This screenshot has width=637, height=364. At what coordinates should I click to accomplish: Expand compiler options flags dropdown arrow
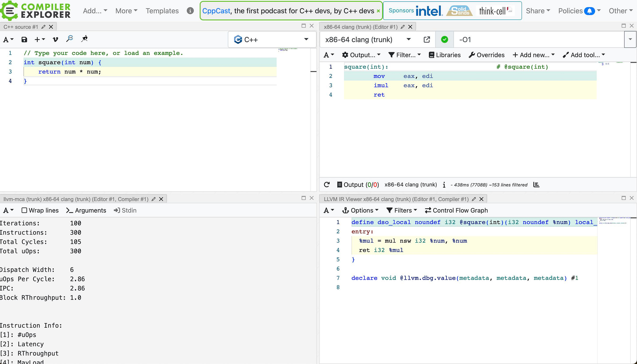630,40
